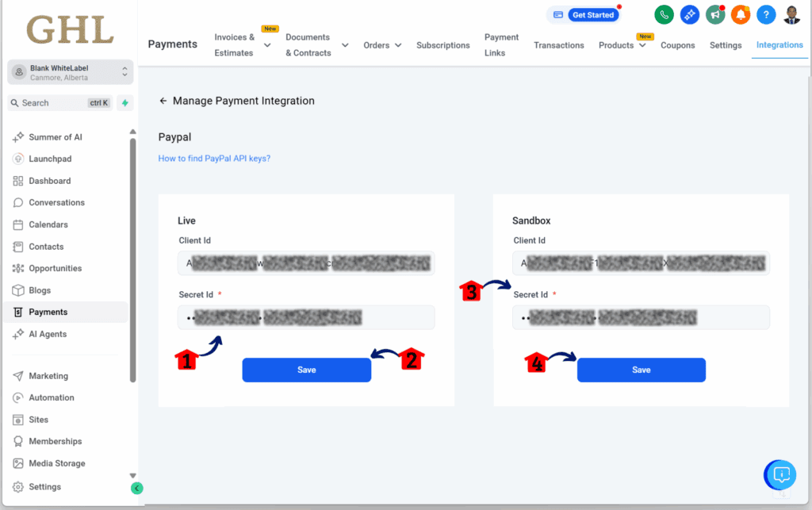Click the Opportunities sidebar icon
Image resolution: width=812 pixels, height=510 pixels.
(x=18, y=268)
